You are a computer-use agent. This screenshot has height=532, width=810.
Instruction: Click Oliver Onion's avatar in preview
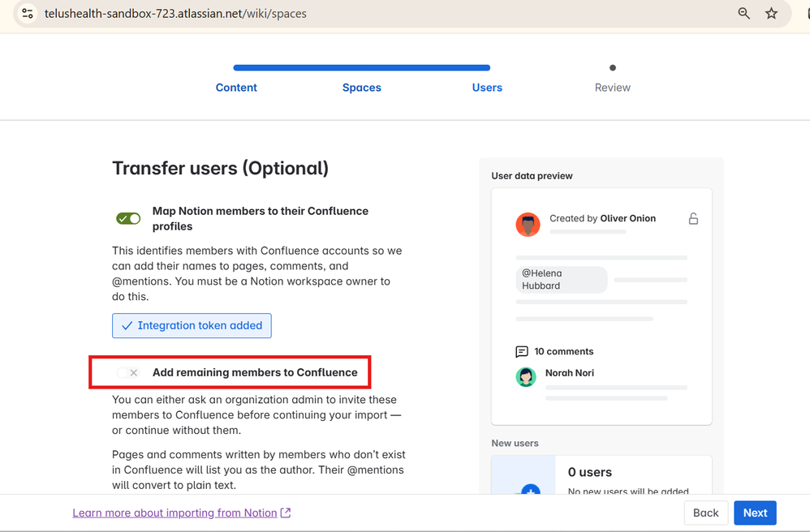point(528,225)
